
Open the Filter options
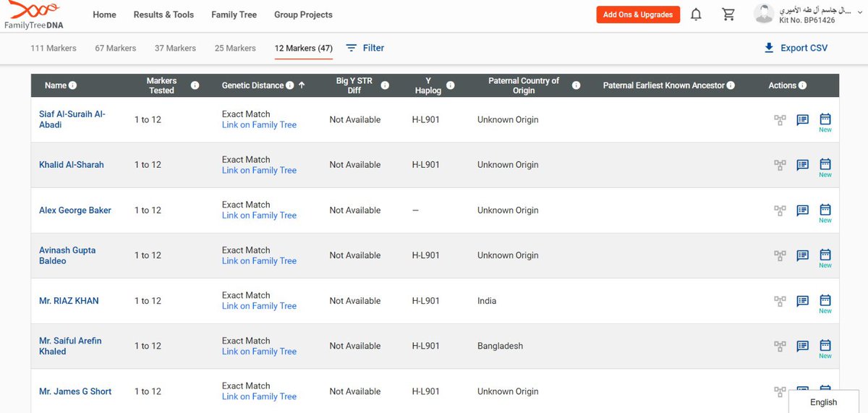tap(365, 48)
